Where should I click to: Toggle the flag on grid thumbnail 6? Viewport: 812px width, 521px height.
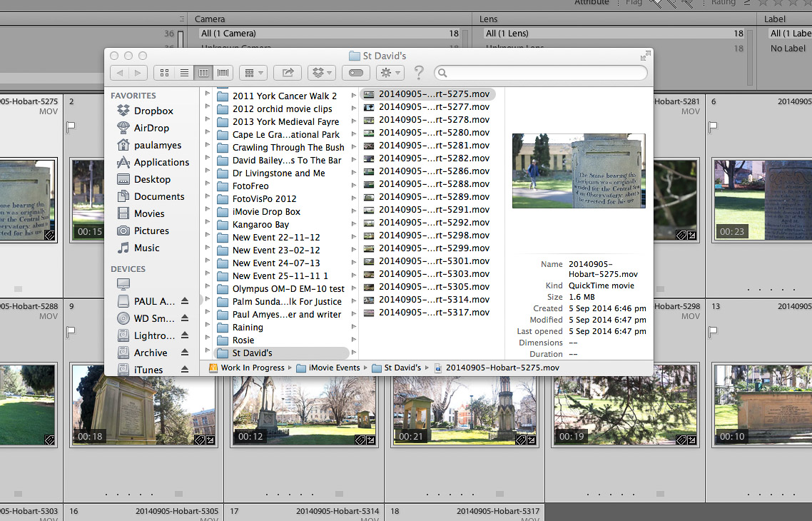tap(712, 126)
